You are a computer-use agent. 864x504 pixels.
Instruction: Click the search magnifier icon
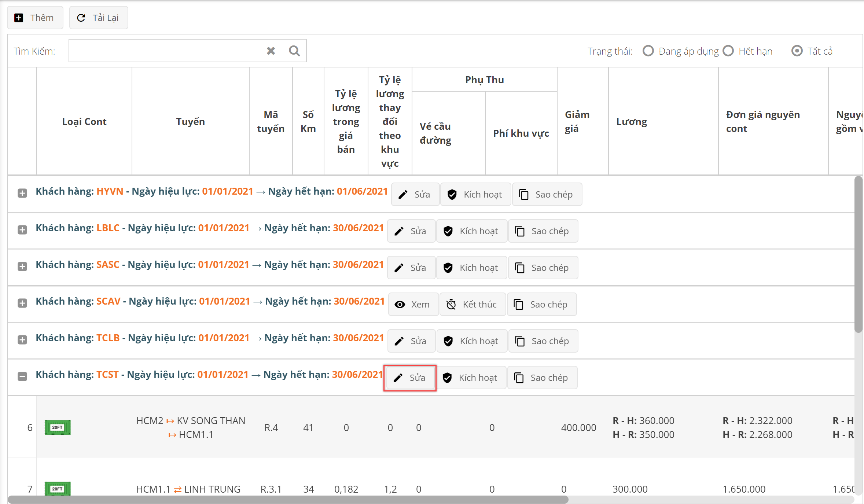coord(294,51)
